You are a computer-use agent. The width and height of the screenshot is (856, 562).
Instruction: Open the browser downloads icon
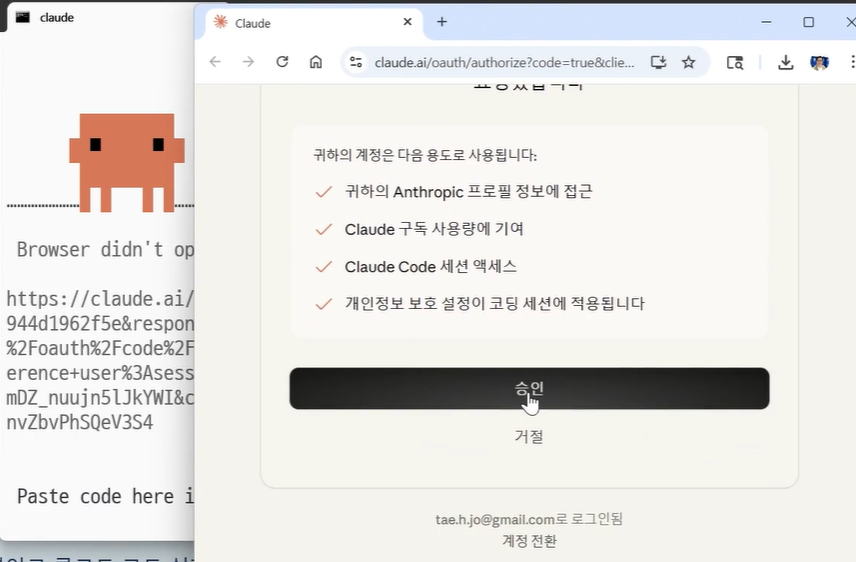(786, 62)
